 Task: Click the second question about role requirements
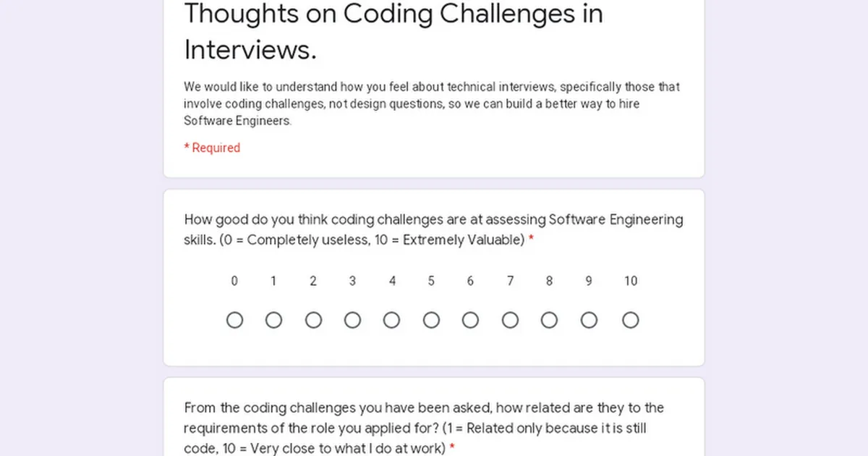[423, 427]
